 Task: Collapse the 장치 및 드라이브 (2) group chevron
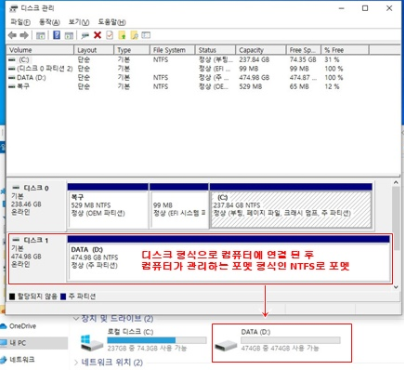coord(76,319)
